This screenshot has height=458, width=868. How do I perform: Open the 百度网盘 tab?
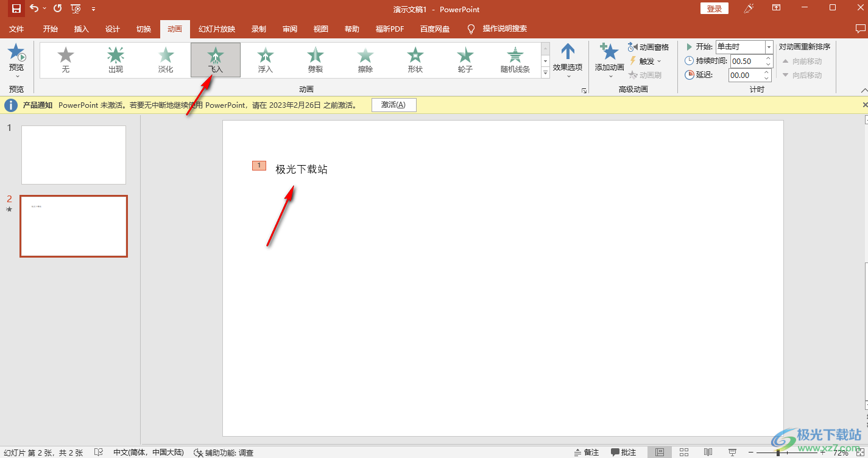435,29
